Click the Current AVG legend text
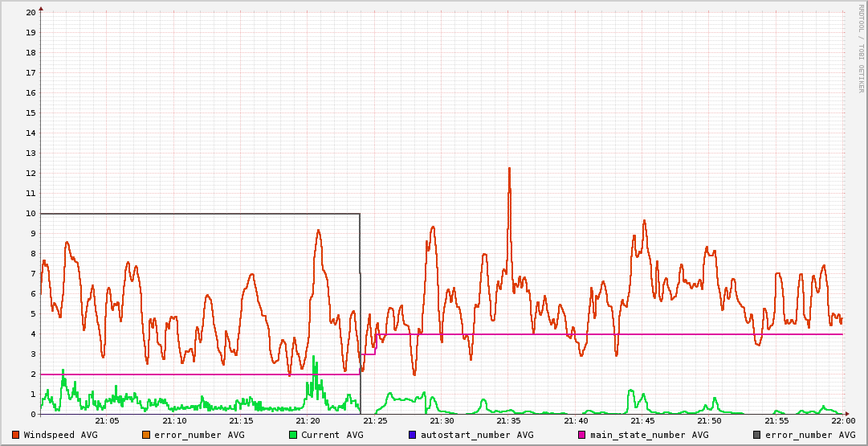868x446 pixels. click(332, 435)
